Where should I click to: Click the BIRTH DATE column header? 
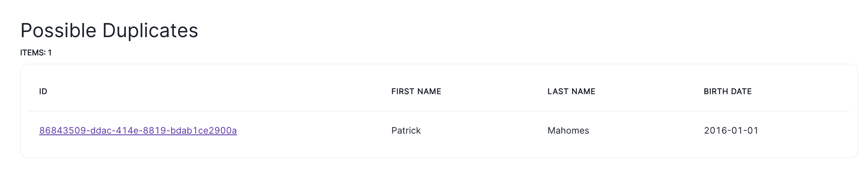(x=728, y=92)
